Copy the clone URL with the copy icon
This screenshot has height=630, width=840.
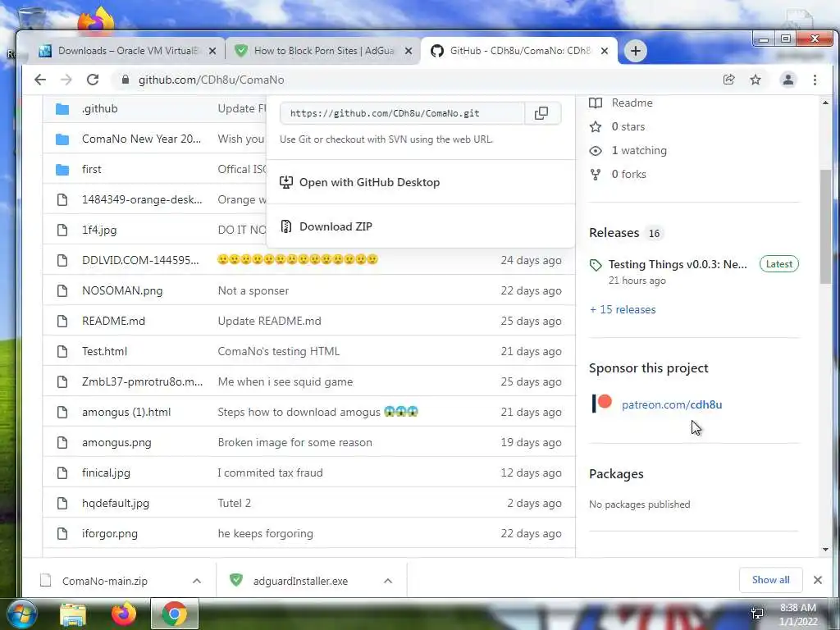point(541,113)
